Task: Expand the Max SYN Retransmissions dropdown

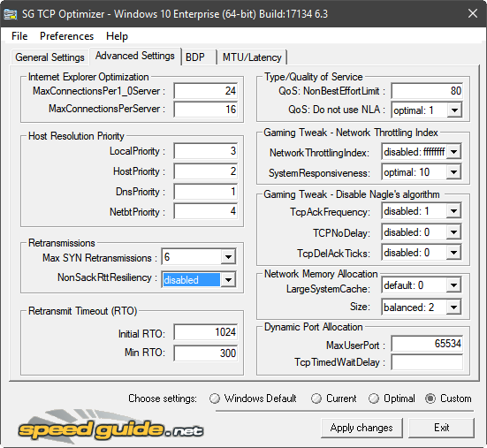Action: tap(229, 257)
